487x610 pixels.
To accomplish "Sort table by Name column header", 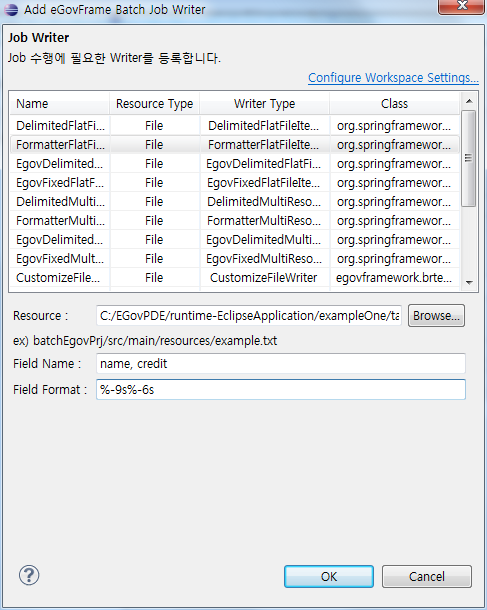I will coord(59,103).
